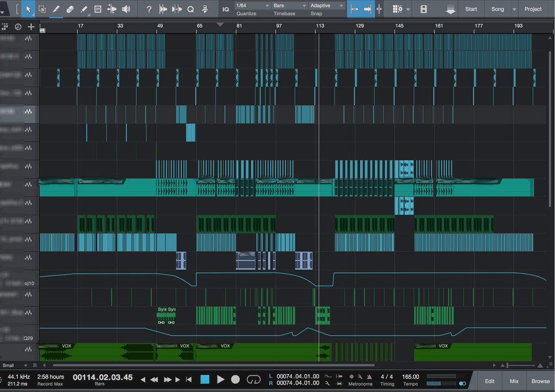Image resolution: width=555 pixels, height=392 pixels.
Task: Click the L loop start position field
Action: [298, 376]
